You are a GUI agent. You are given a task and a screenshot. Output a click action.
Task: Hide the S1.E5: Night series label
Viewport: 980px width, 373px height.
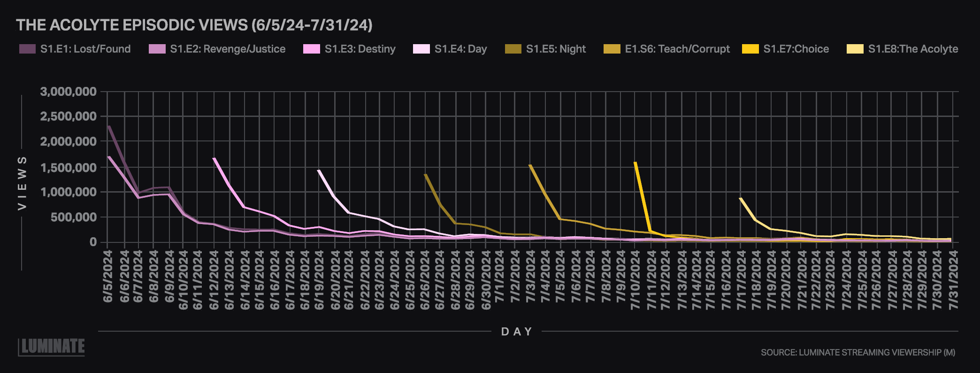tap(556, 49)
